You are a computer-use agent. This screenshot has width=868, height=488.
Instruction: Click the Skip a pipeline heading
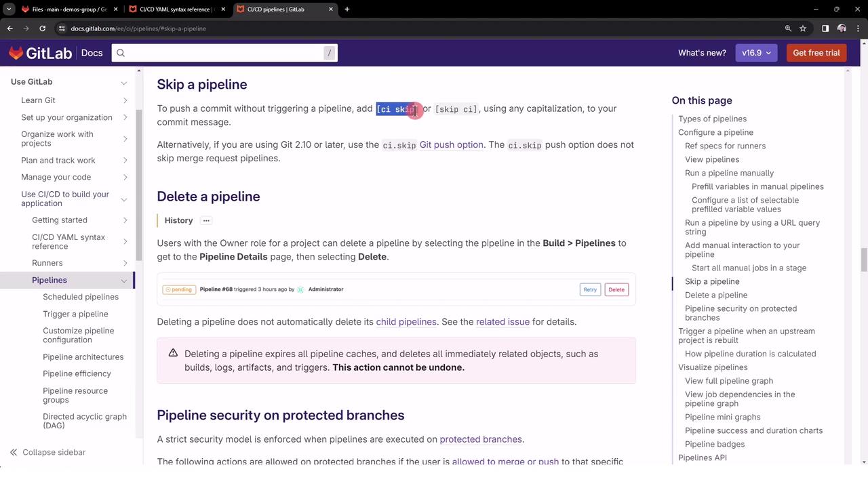[202, 84]
